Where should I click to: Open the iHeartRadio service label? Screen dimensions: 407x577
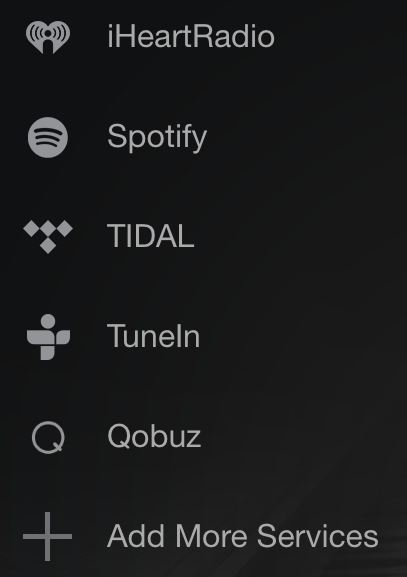[191, 37]
